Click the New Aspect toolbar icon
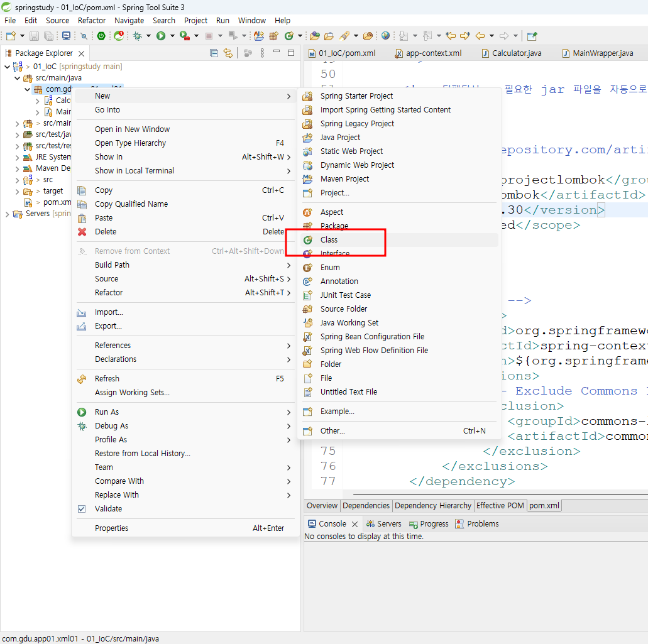Screen dimensions: 648x644 click(259, 36)
